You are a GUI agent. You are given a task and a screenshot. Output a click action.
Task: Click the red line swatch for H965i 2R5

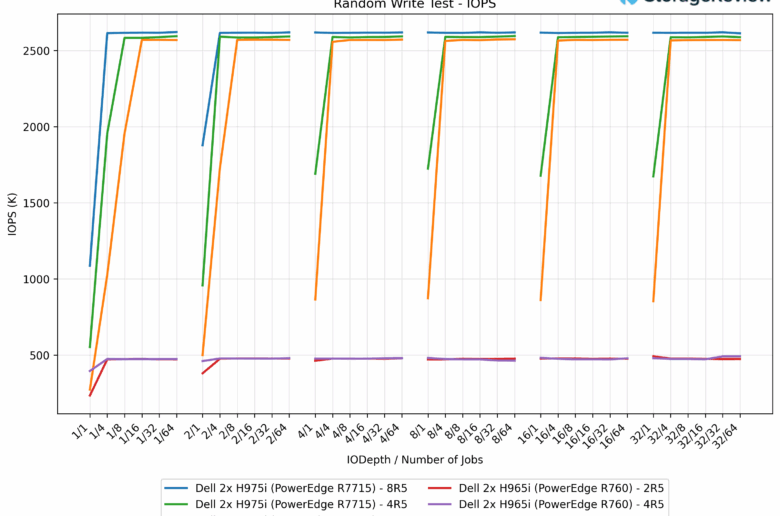pyautogui.click(x=440, y=487)
